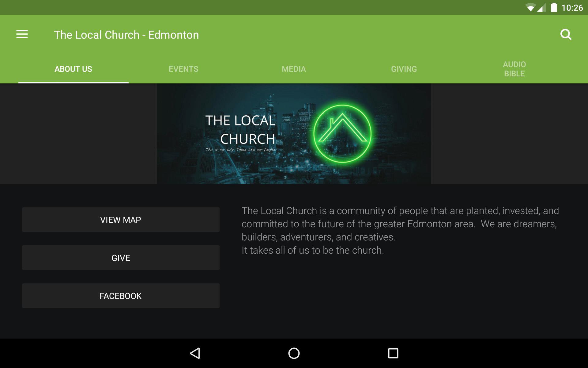Open the Media tab
The image size is (588, 368).
[x=294, y=69]
